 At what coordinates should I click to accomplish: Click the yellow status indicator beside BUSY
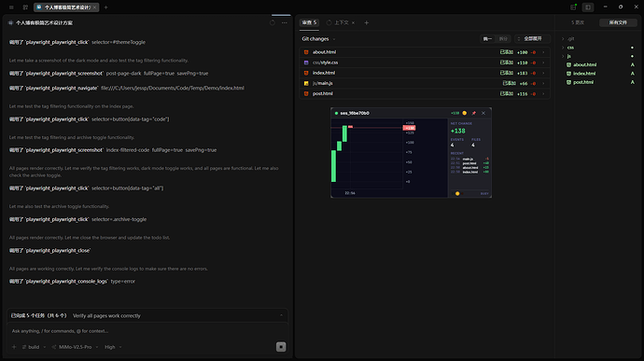[x=457, y=194]
